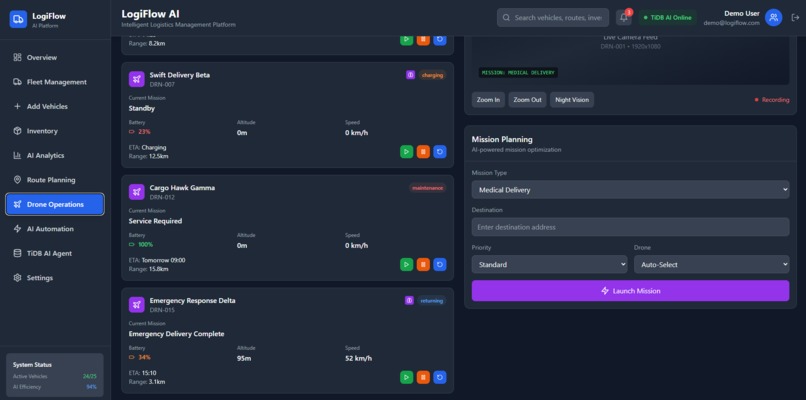Click the 52 km/h speed value

(x=358, y=358)
